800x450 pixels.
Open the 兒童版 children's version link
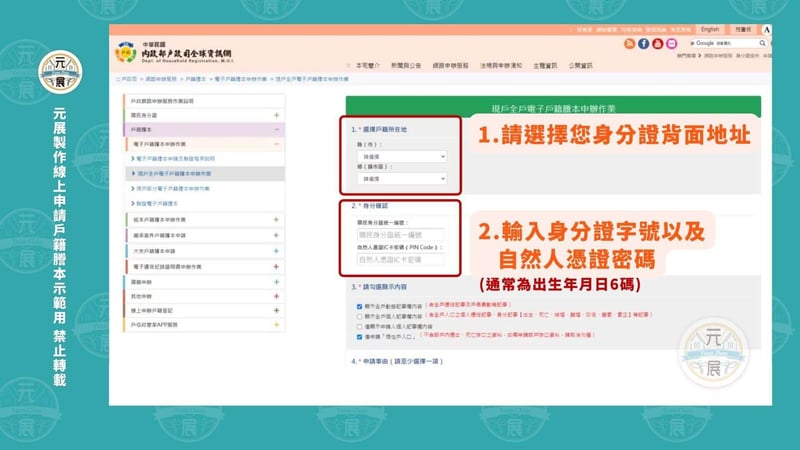click(743, 30)
